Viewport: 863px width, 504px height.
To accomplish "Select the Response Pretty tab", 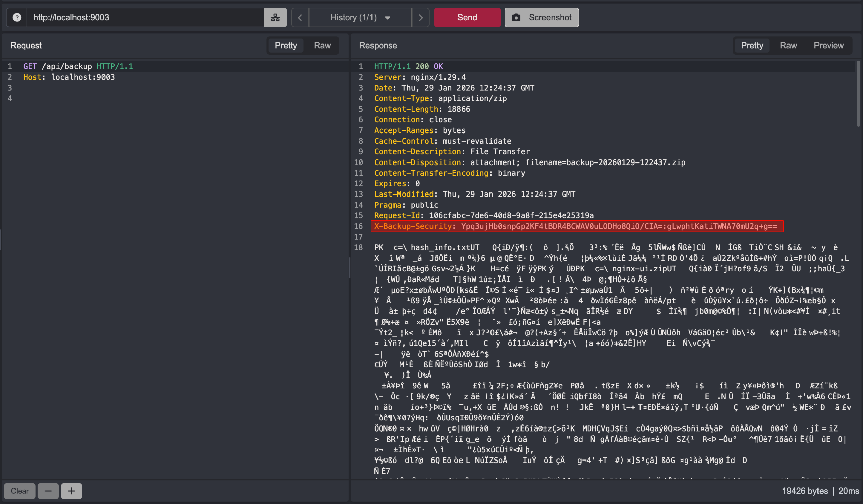I will 752,46.
